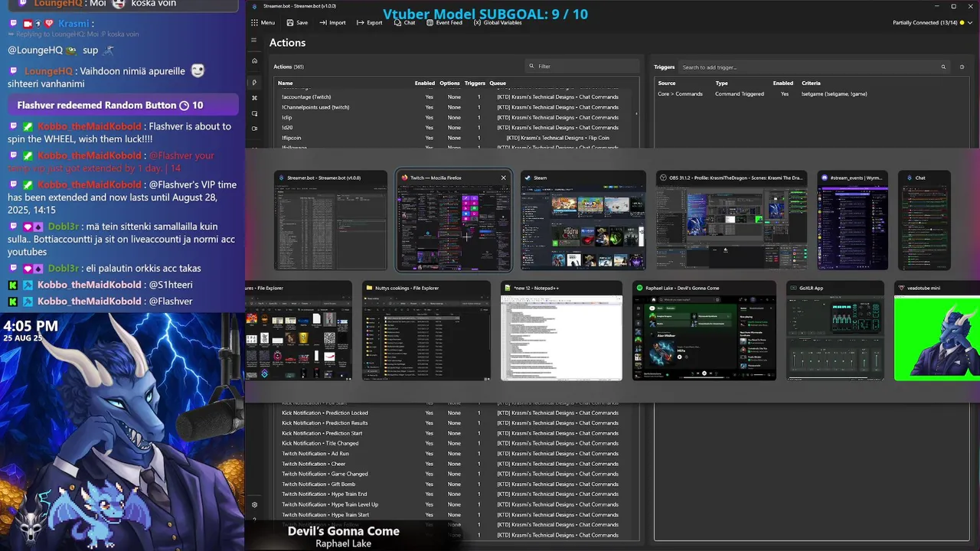Viewport: 980px width, 551px height.
Task: Select the Core > Commands trigger row
Action: click(812, 93)
